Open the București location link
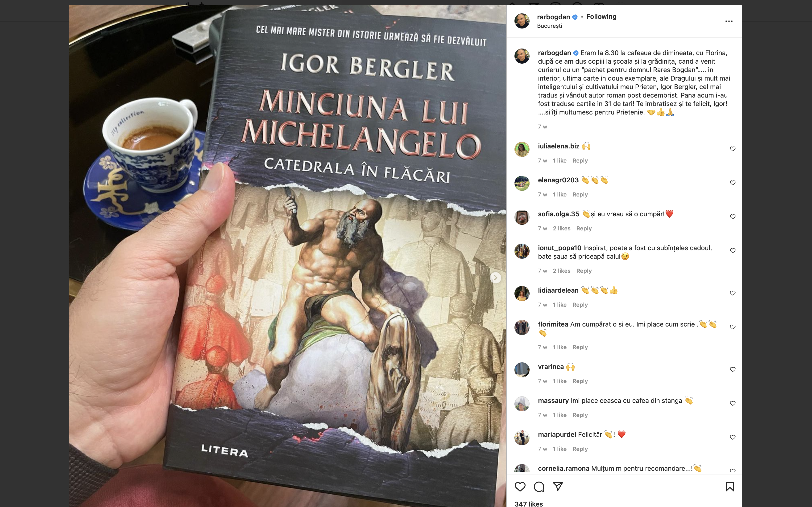812x507 pixels. point(549,26)
